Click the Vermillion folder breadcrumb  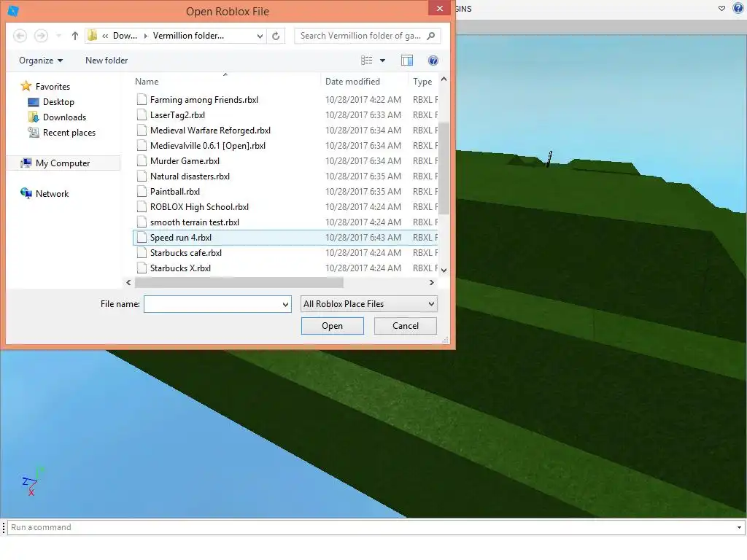click(188, 36)
